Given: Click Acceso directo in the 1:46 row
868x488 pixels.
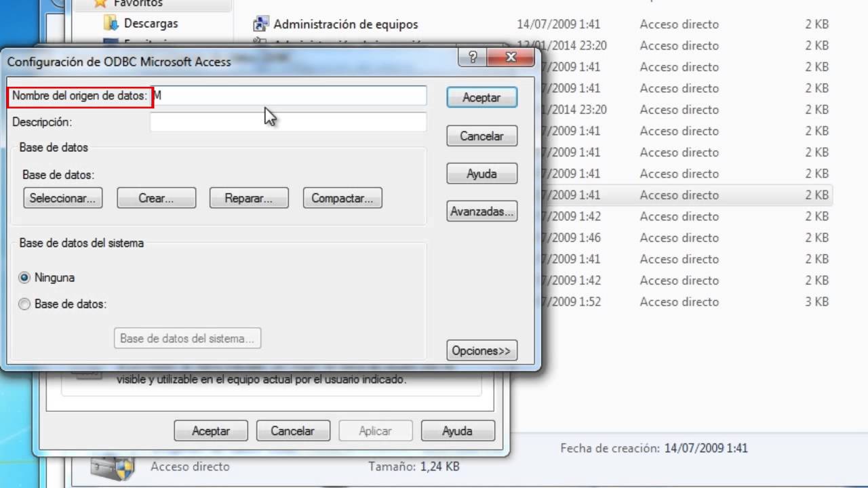Looking at the screenshot, I should point(679,238).
